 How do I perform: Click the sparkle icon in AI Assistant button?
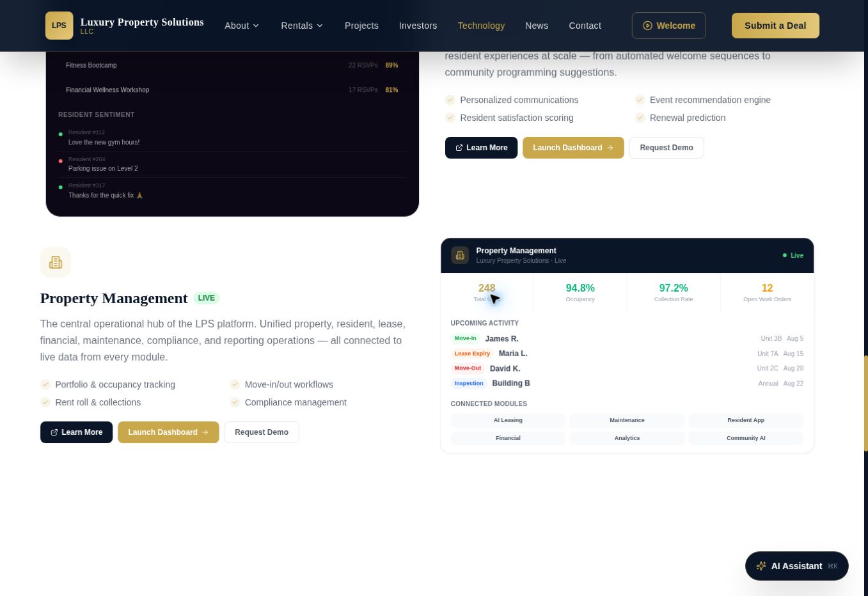pyautogui.click(x=761, y=566)
